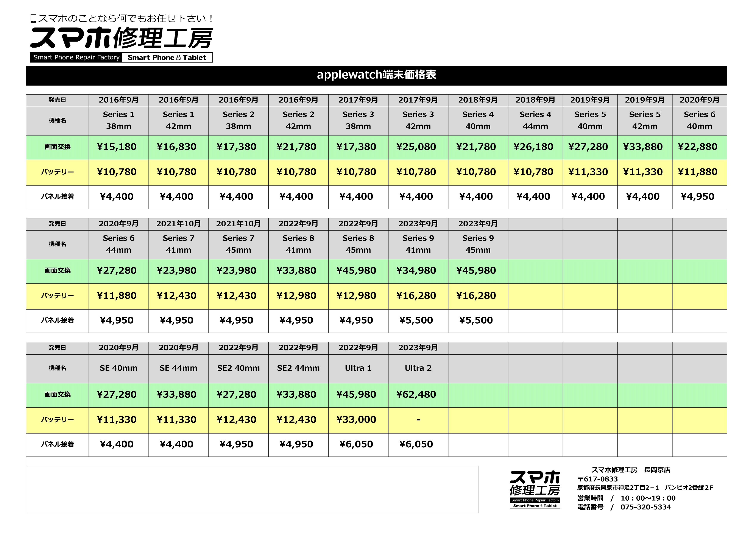
Task: Select ¥33,880 under Series 5 42mm
Action: (643, 147)
